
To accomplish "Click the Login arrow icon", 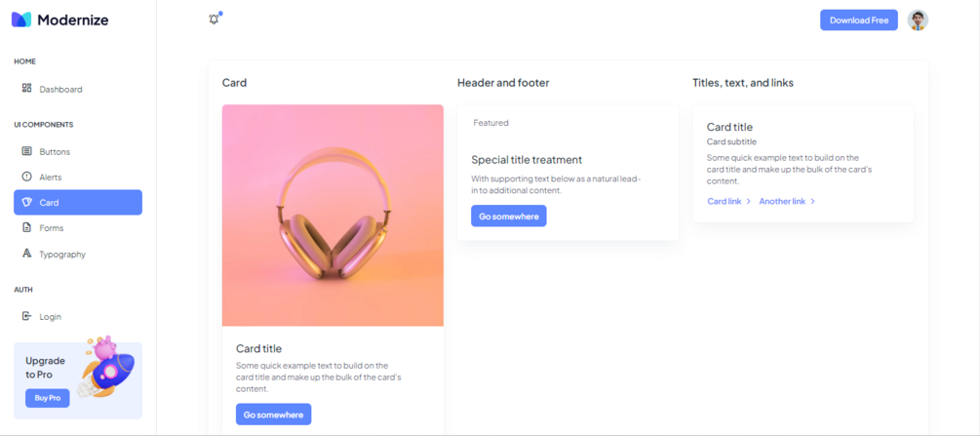I will pos(26,316).
